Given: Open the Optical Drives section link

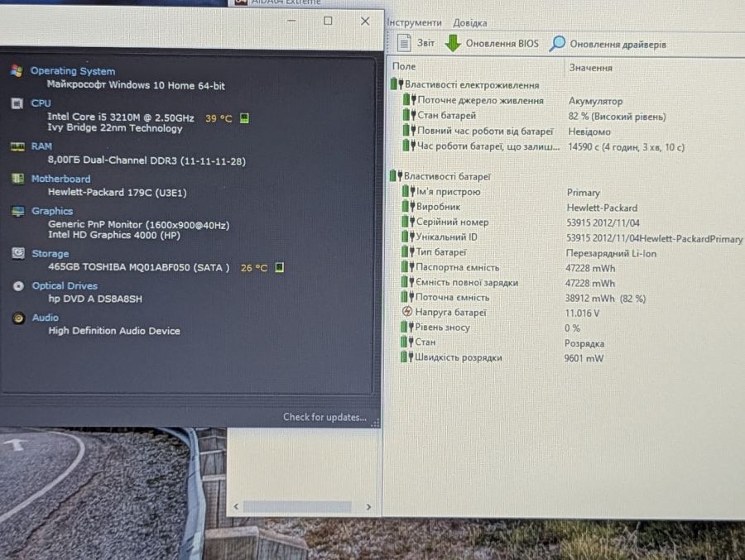Looking at the screenshot, I should coord(65,286).
